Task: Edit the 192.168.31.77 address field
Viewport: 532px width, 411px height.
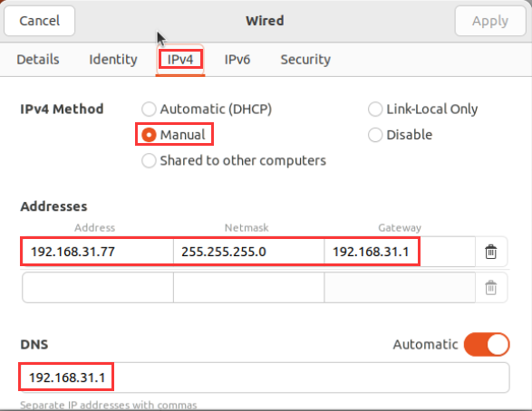Action: click(x=98, y=252)
